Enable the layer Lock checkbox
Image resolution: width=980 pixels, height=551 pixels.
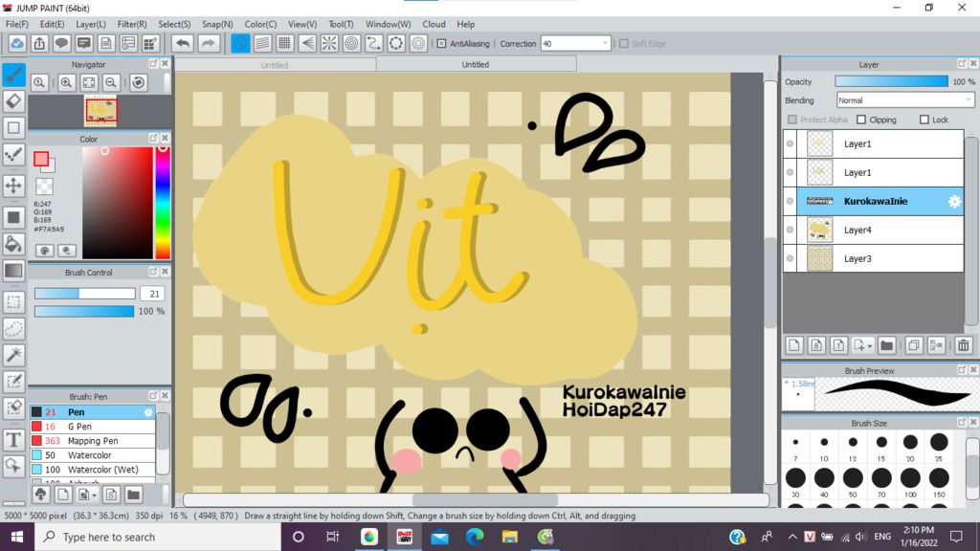[924, 120]
